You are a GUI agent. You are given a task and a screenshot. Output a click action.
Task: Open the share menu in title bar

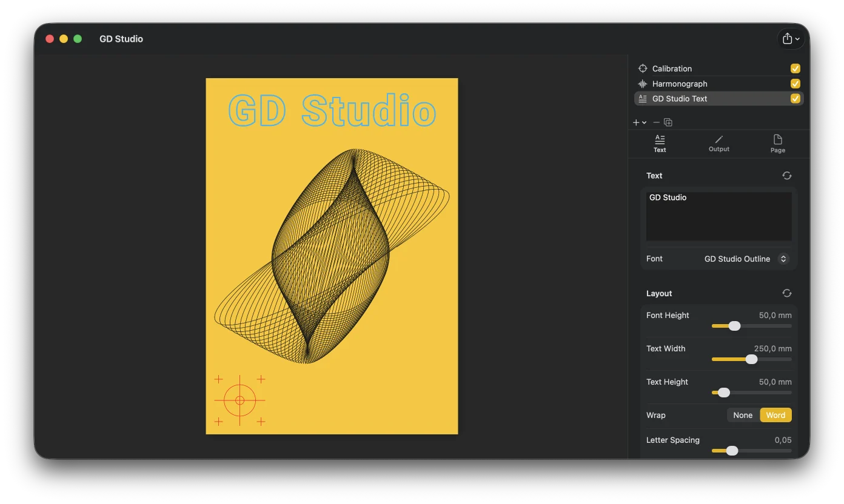791,39
